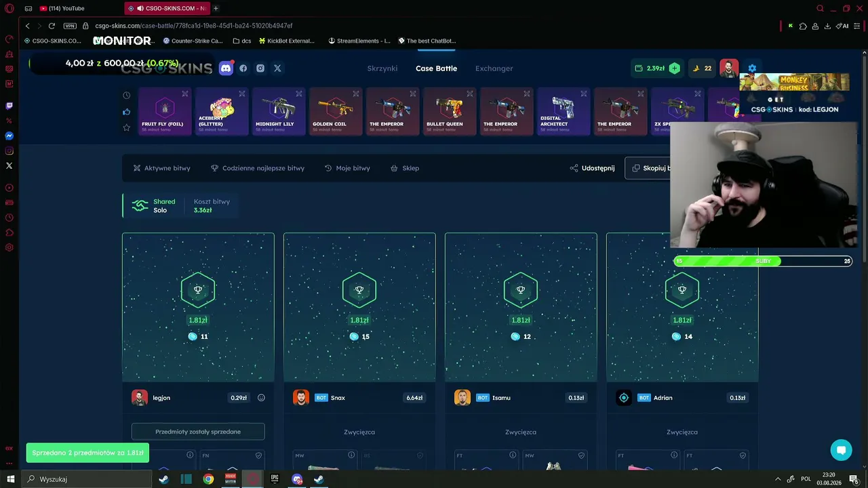The image size is (868, 488).
Task: Open Google Chrome from the taskbar
Action: pyautogui.click(x=208, y=479)
